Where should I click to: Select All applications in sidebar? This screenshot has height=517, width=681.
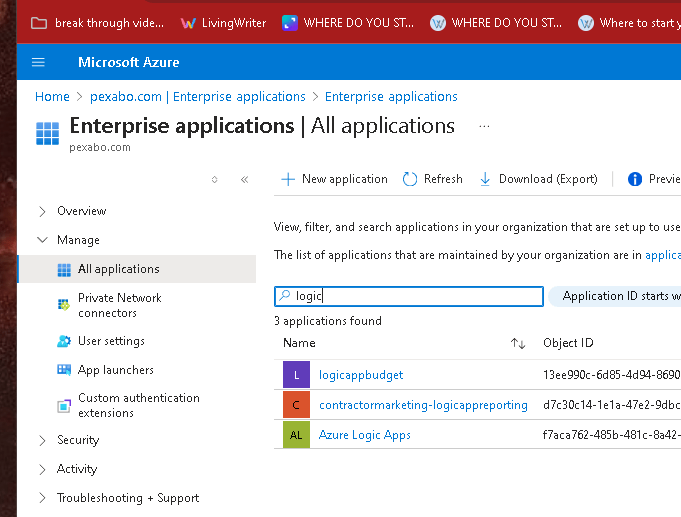pyautogui.click(x=137, y=269)
